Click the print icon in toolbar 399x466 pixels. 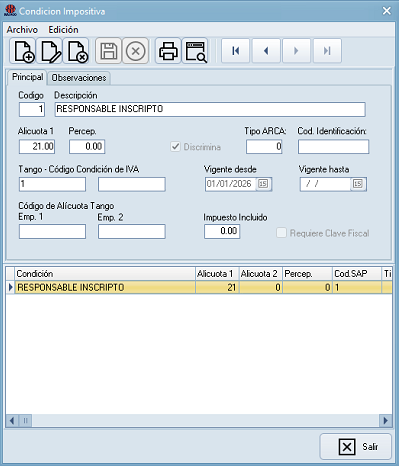click(168, 51)
